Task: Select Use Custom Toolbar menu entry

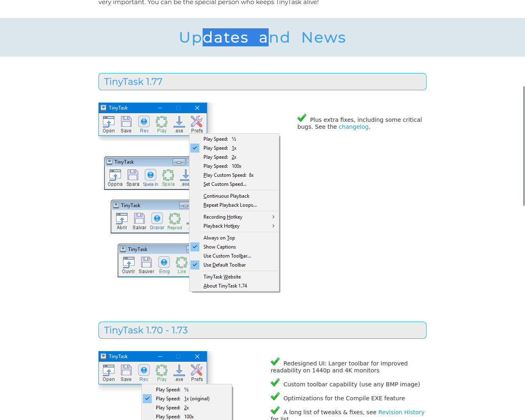Action: pos(234,256)
